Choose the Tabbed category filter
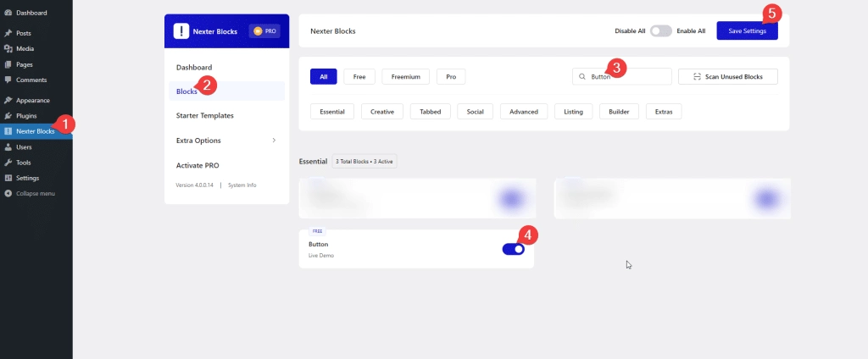The height and width of the screenshot is (359, 868). click(x=430, y=112)
